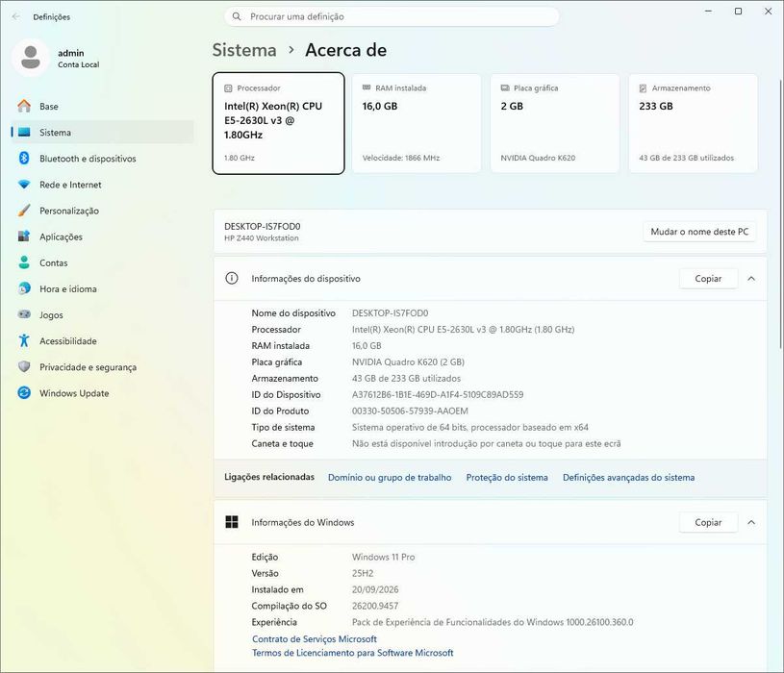Click the Windows logo beside Informações do Windows

[232, 522]
